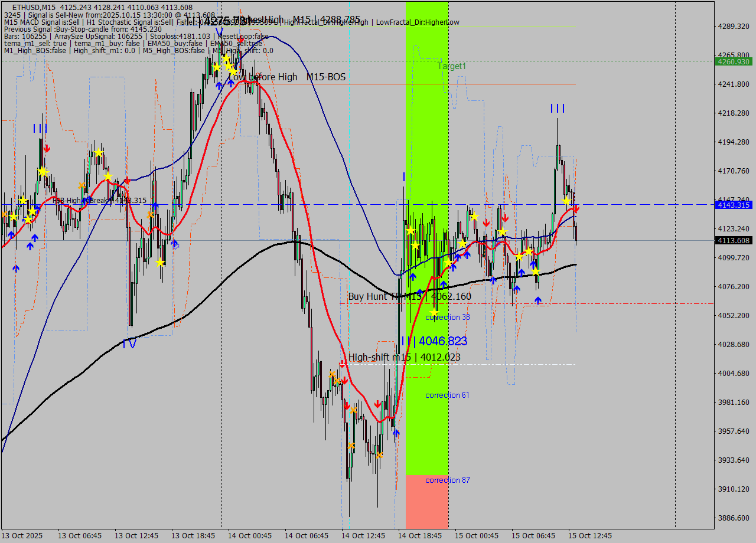Click the 14 Oct 18:45 label on the time axis

[x=421, y=536]
